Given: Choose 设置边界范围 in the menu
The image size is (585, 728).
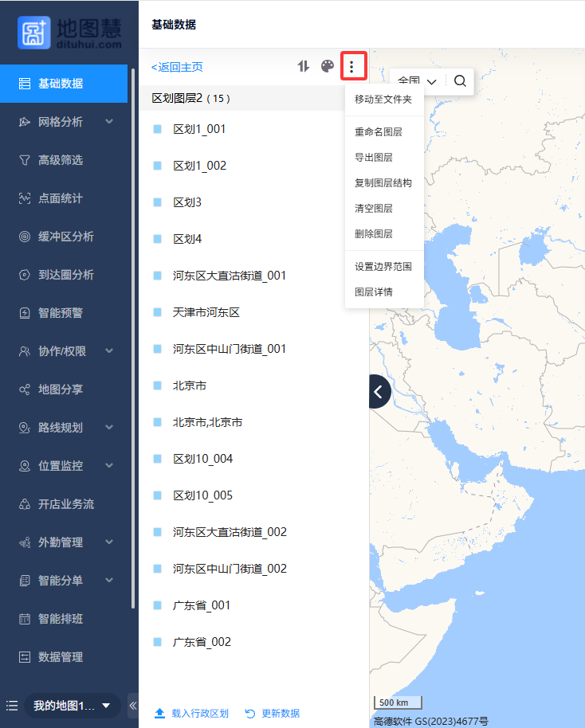Looking at the screenshot, I should pyautogui.click(x=383, y=267).
